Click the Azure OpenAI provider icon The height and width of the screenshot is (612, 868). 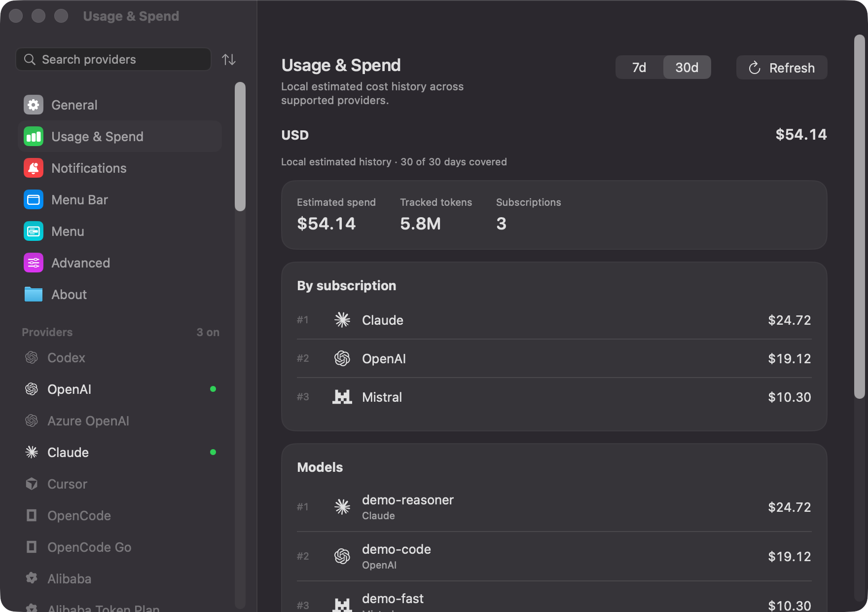coord(32,421)
